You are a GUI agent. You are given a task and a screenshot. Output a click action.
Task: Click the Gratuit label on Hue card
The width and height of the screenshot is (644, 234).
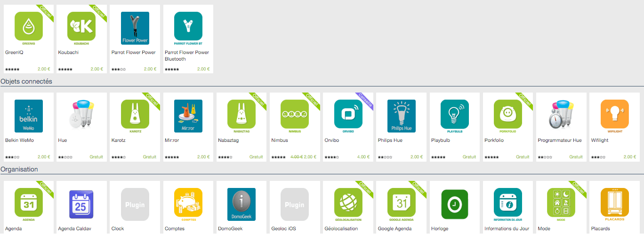click(97, 157)
